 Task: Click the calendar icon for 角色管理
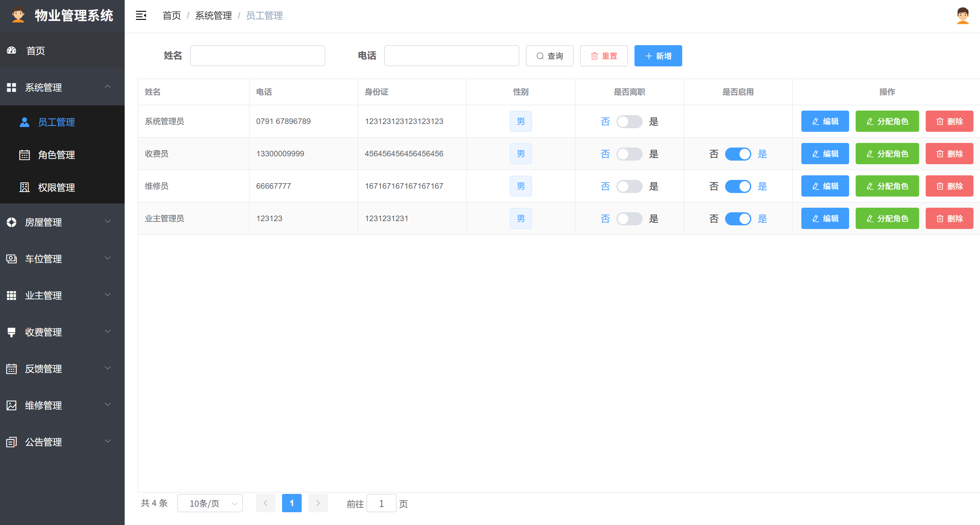point(24,155)
